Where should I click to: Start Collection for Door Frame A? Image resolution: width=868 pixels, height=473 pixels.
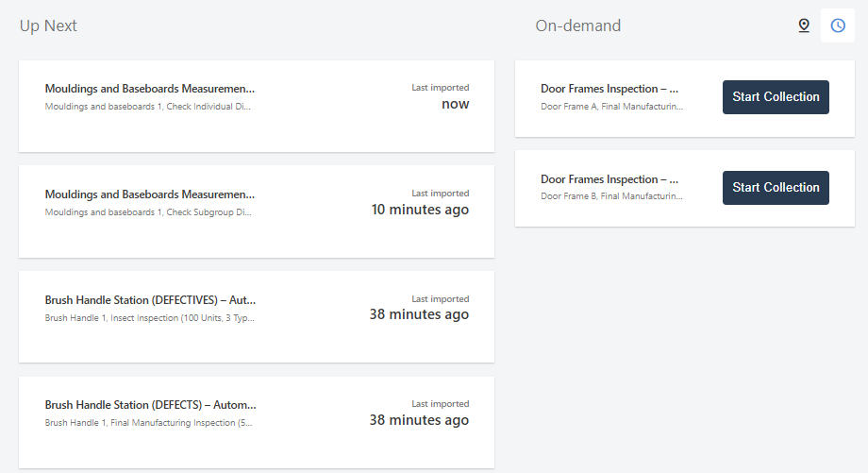776,97
